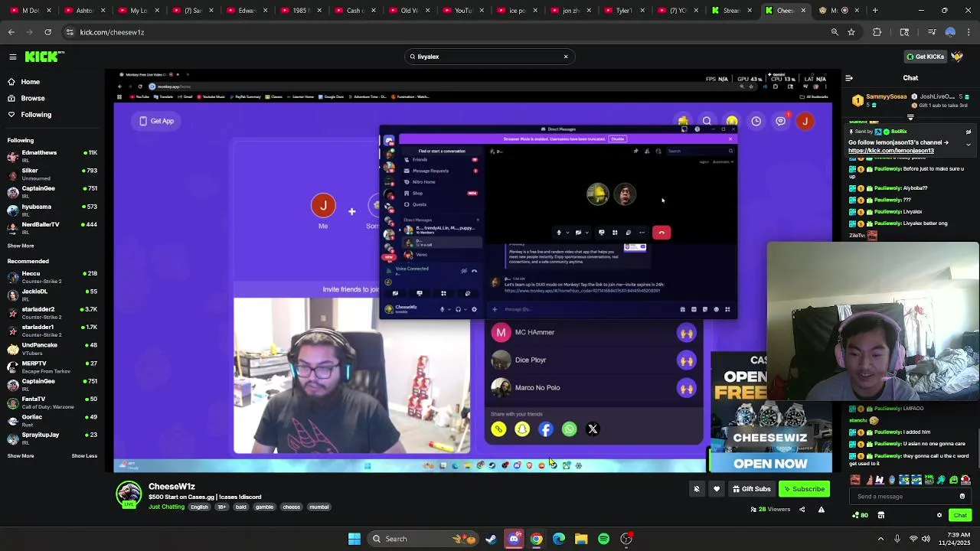Toggle the stream notification bell
The image size is (980, 551).
pos(697,489)
